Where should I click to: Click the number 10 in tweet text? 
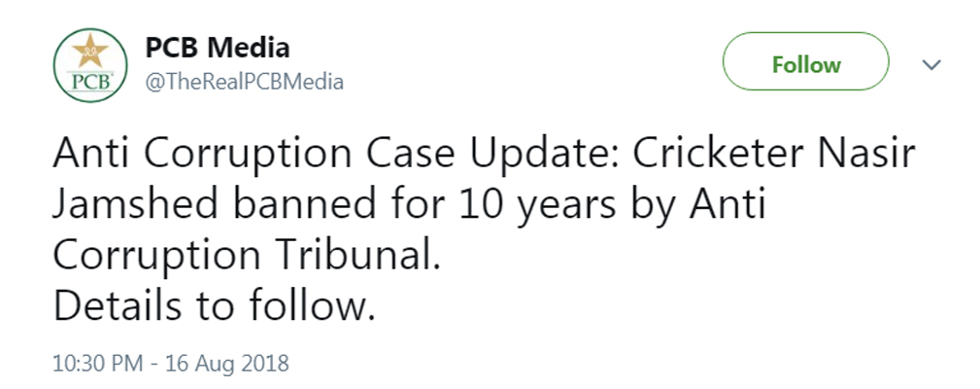[x=481, y=204]
